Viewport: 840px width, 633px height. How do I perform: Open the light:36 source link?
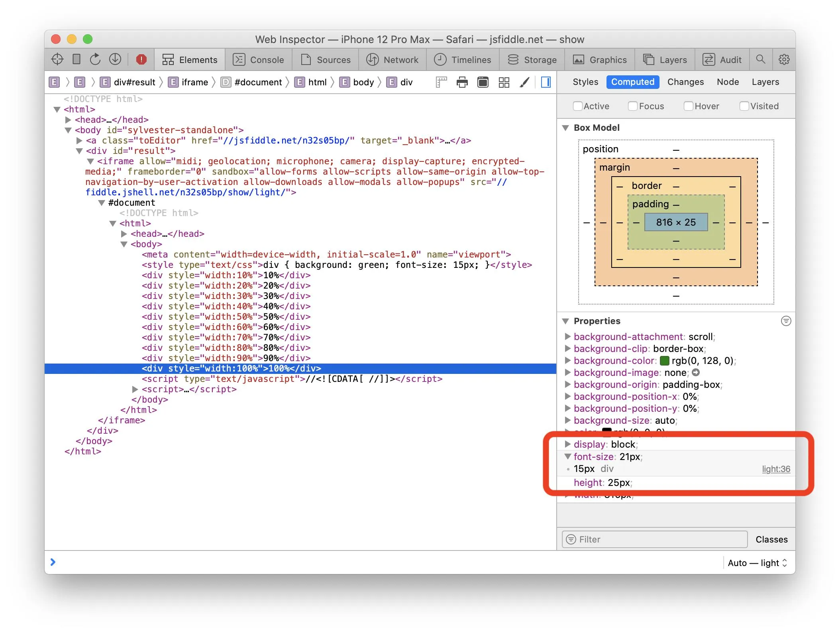[x=776, y=469]
